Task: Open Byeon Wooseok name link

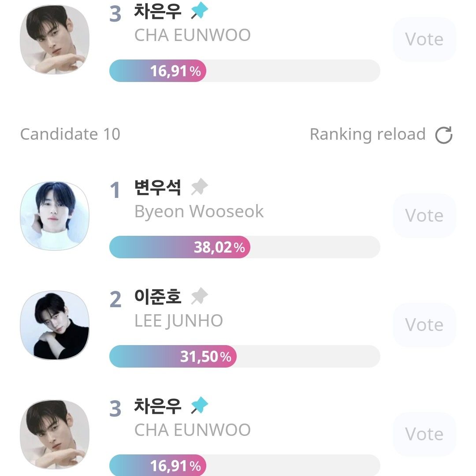Action: [x=199, y=212]
